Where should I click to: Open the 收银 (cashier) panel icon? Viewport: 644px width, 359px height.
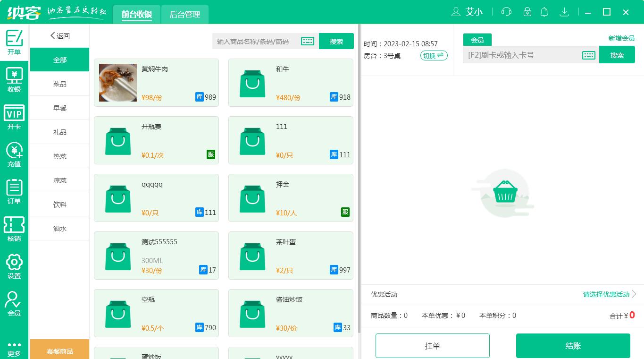pyautogui.click(x=14, y=78)
